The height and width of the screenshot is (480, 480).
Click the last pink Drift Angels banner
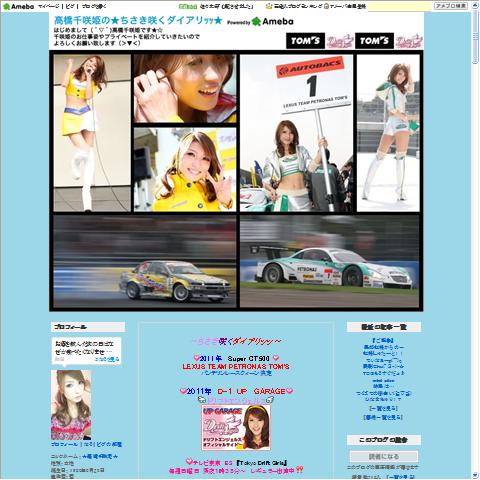tap(409, 41)
